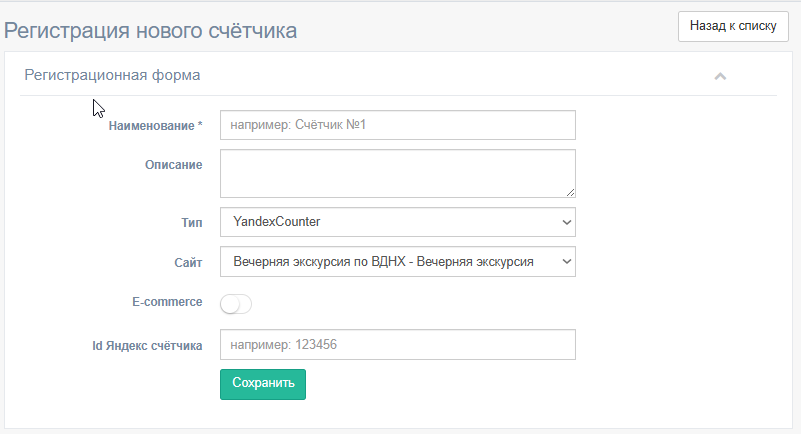
Task: Focus the Id Яндекс счётчика field
Action: [x=397, y=345]
